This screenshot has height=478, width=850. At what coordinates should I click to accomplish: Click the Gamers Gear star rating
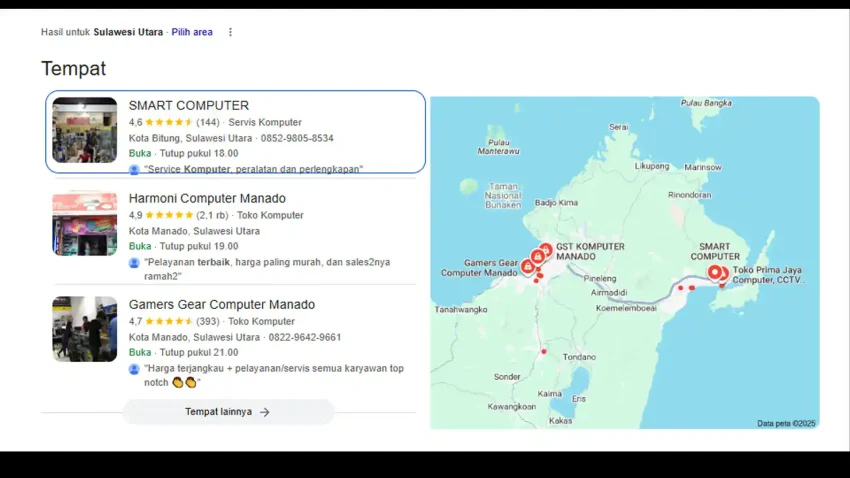click(x=169, y=321)
